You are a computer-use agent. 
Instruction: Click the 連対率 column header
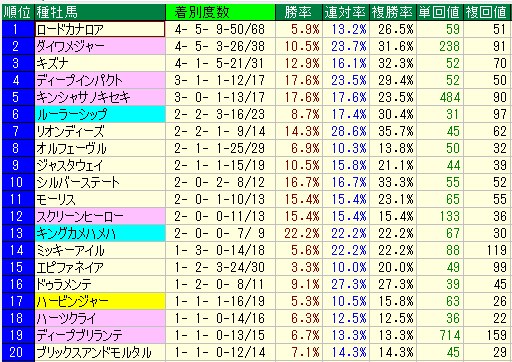(x=346, y=12)
